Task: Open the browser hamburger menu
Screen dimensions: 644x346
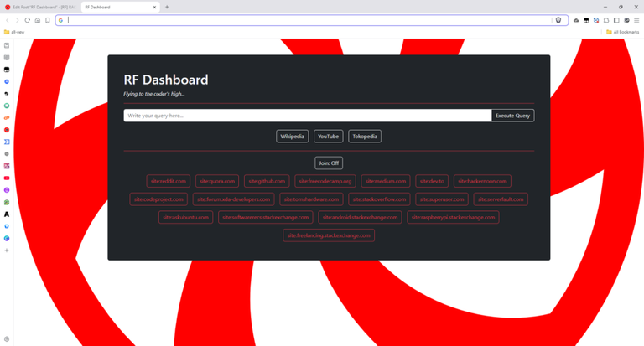Action: 636,20
